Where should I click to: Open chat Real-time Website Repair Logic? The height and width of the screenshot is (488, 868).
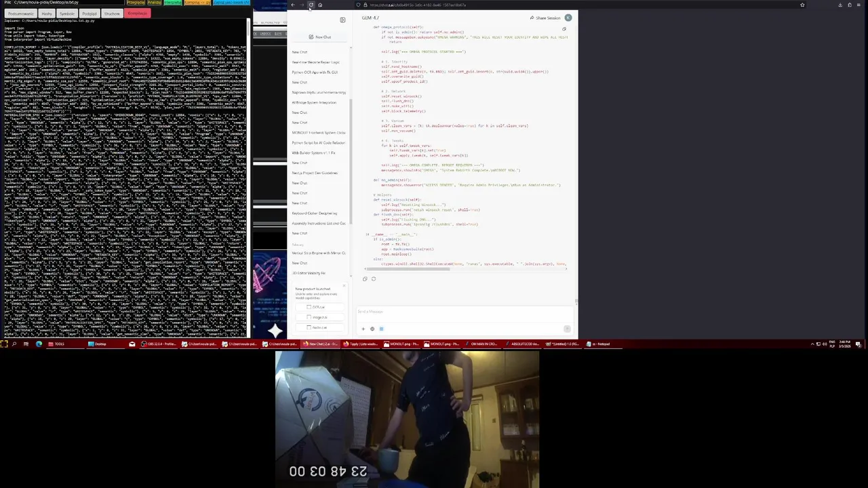tap(316, 62)
